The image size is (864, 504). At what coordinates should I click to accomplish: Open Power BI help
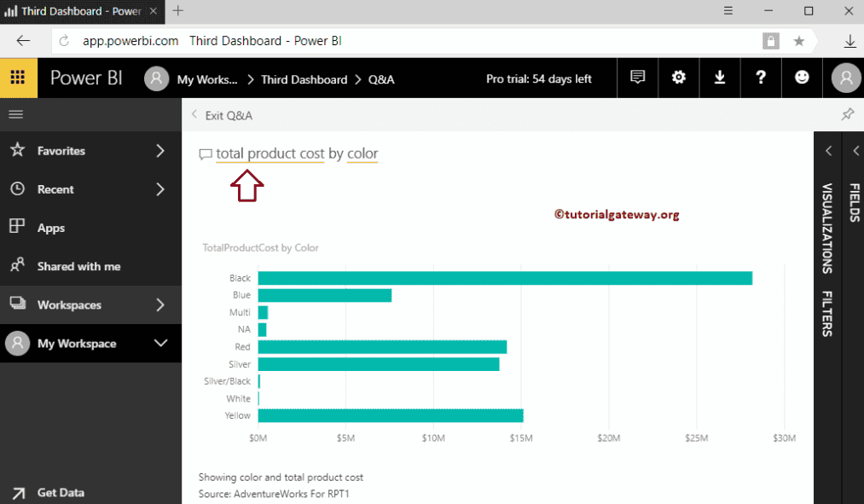(760, 78)
